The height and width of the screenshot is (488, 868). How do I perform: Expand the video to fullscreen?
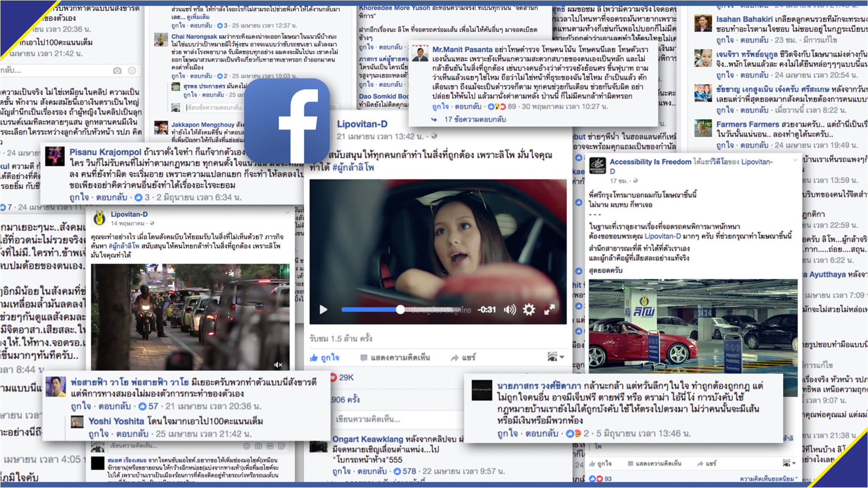pyautogui.click(x=549, y=310)
